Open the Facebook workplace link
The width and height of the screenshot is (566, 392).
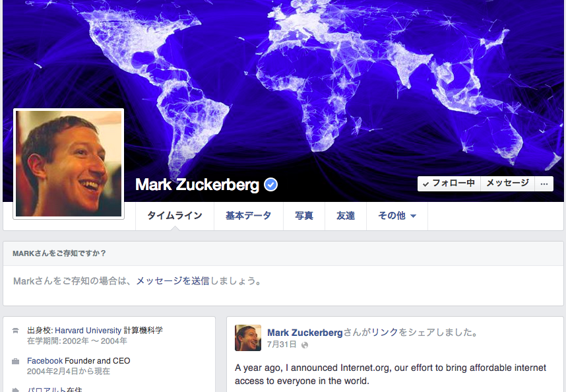click(45, 360)
